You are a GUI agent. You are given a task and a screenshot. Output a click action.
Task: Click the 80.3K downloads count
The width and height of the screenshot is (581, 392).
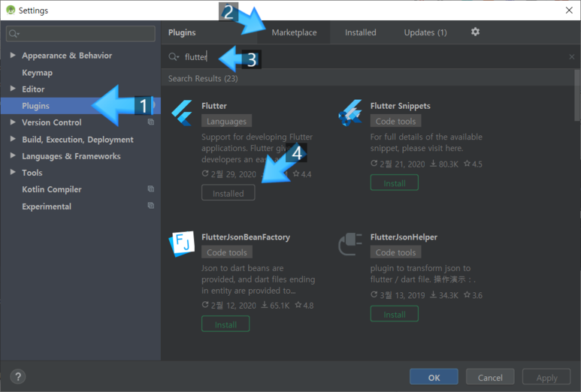coord(444,164)
